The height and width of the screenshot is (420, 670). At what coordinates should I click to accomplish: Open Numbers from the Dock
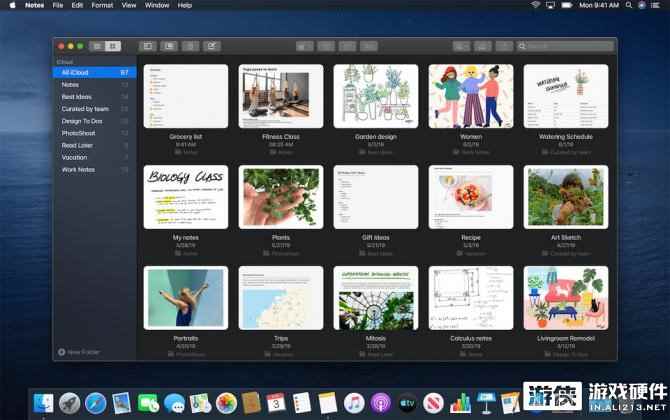tap(460, 403)
